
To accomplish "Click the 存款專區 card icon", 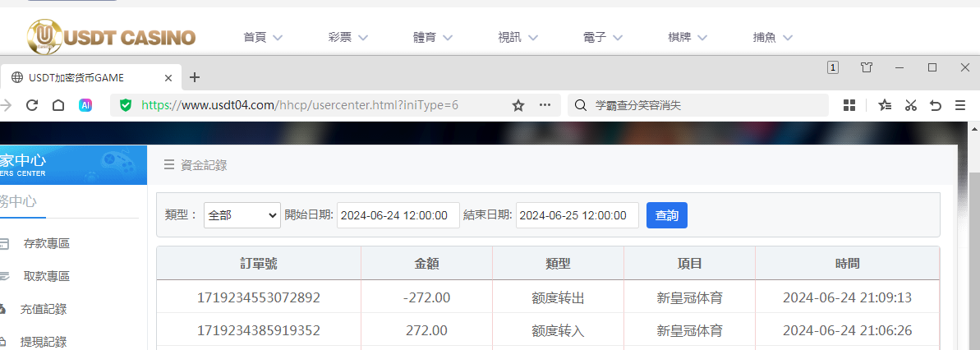I will click(4, 244).
